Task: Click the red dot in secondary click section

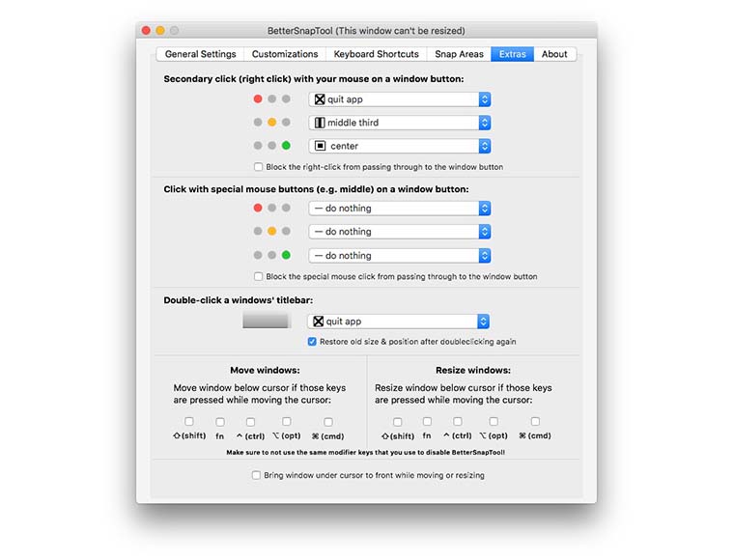Action: (258, 98)
